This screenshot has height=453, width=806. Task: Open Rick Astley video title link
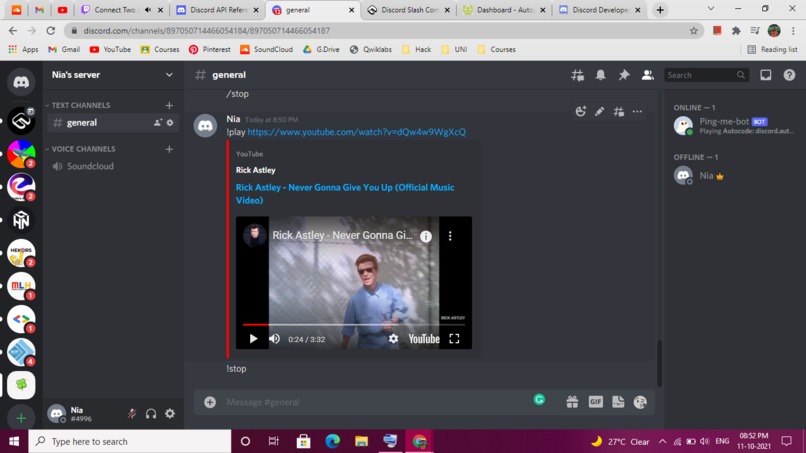coord(345,194)
